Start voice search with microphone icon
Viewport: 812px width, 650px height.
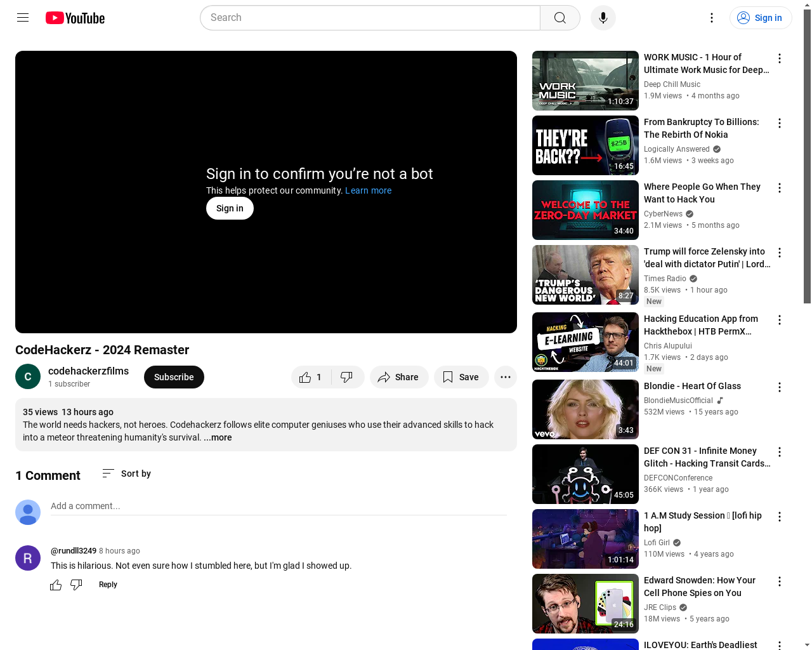pyautogui.click(x=603, y=18)
